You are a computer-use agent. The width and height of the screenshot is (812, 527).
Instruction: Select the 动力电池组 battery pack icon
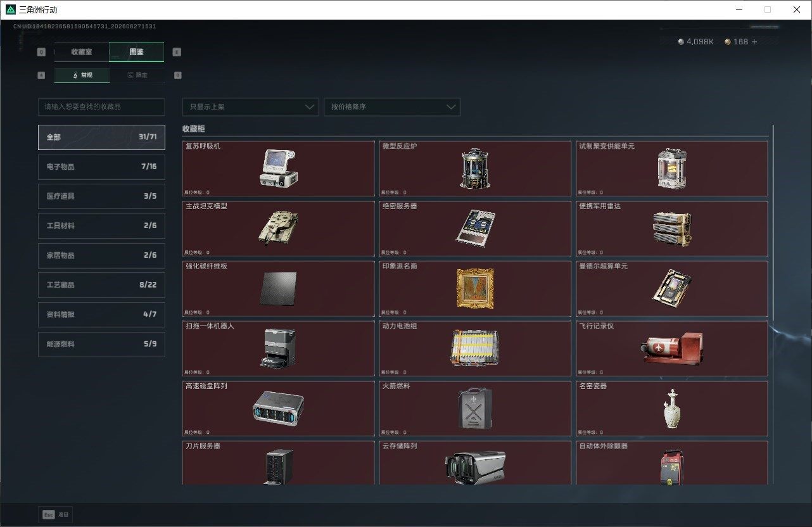[475, 348]
